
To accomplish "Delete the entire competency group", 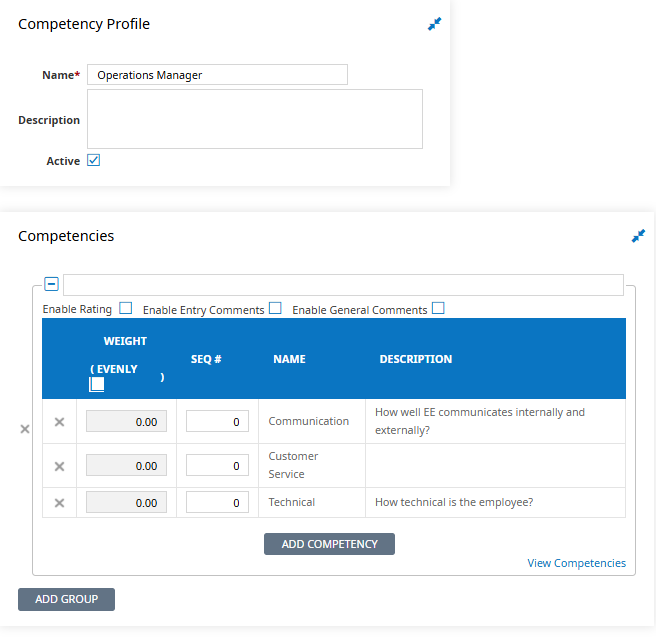I will (x=25, y=429).
